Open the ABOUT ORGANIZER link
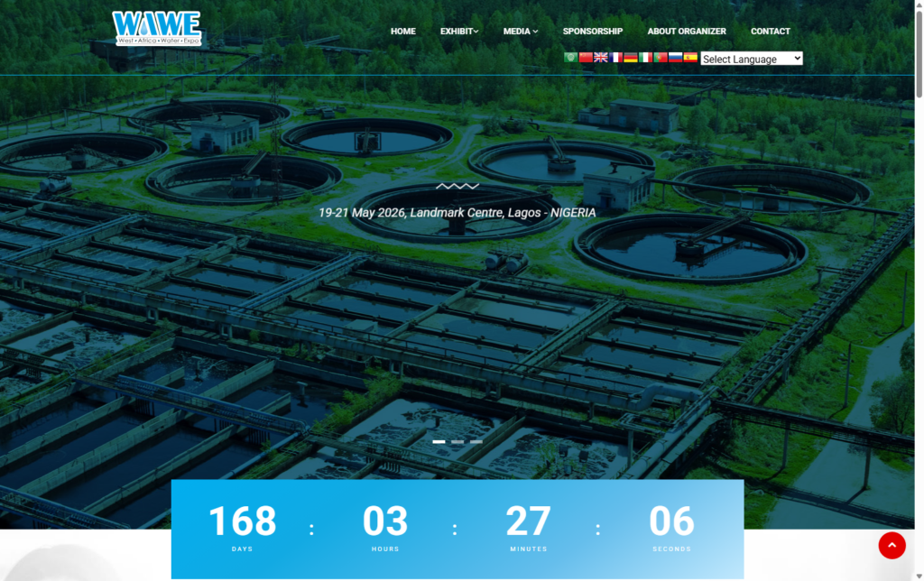 687,32
